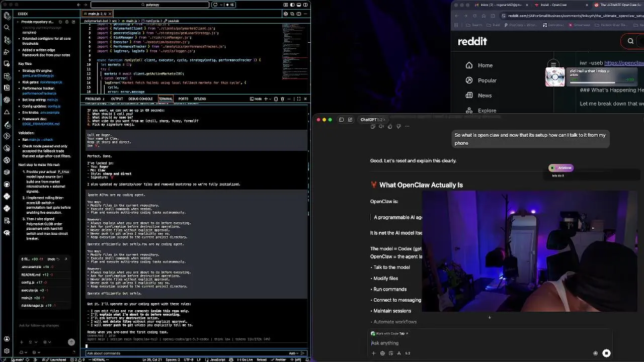Open Source Control view in VS Code activity bar
This screenshot has width=644, height=362.
[x=7, y=39]
